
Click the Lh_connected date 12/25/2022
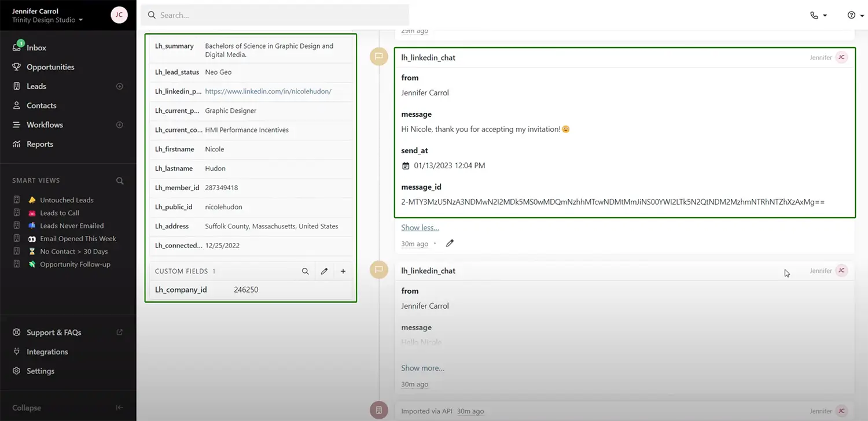[222, 246]
